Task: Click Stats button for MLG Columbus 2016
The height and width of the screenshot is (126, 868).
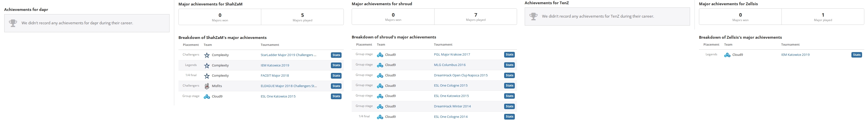Action: [509, 65]
